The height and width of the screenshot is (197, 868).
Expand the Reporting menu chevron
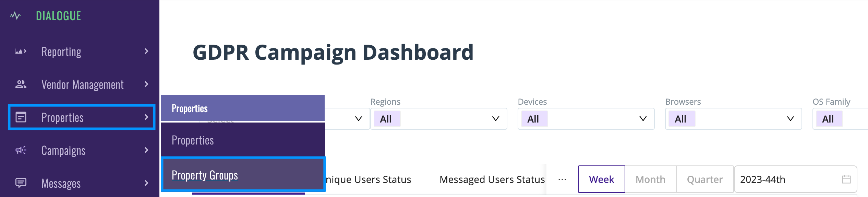click(146, 51)
